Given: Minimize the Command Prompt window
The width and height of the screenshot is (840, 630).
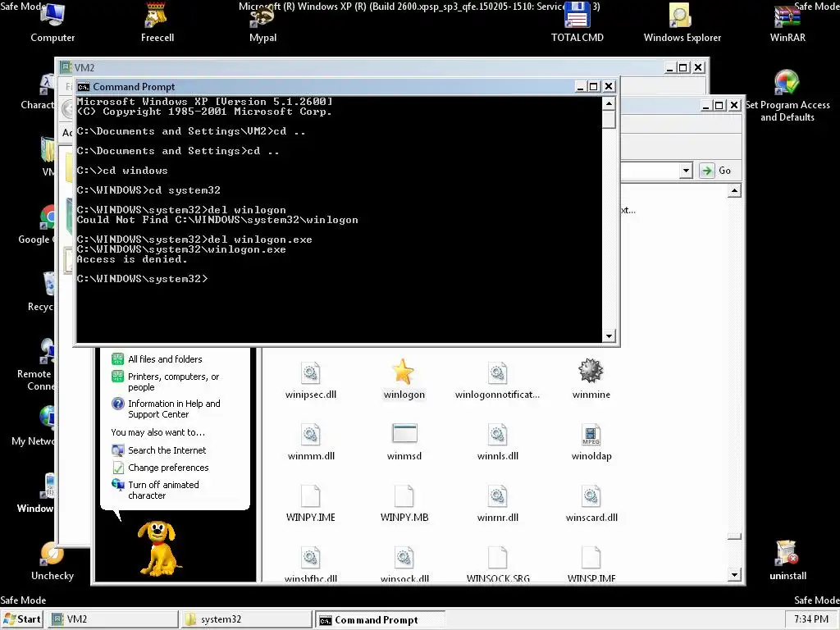Looking at the screenshot, I should pyautogui.click(x=580, y=87).
